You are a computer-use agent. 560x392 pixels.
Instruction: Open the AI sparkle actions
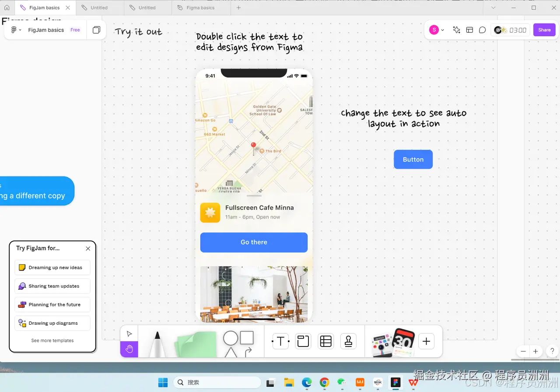tap(456, 30)
